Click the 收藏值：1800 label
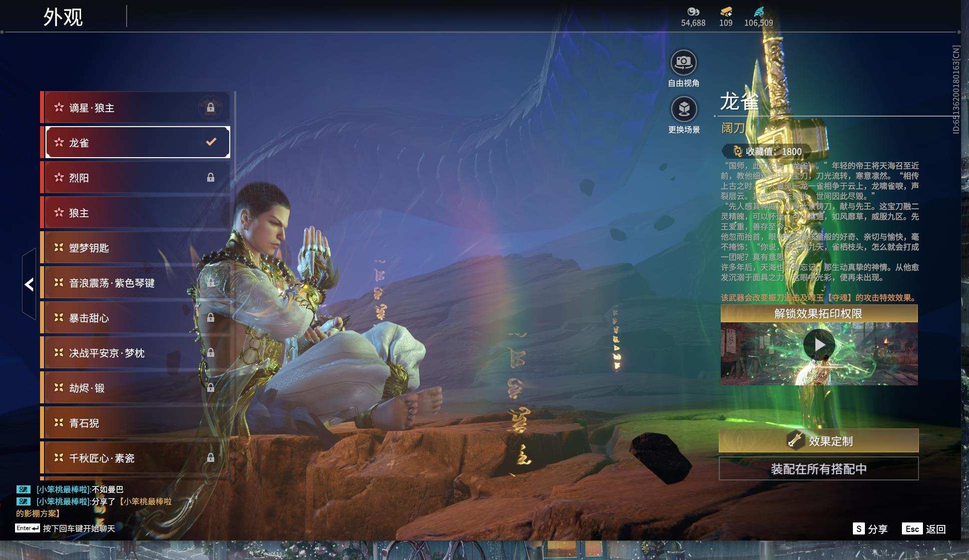 point(774,151)
